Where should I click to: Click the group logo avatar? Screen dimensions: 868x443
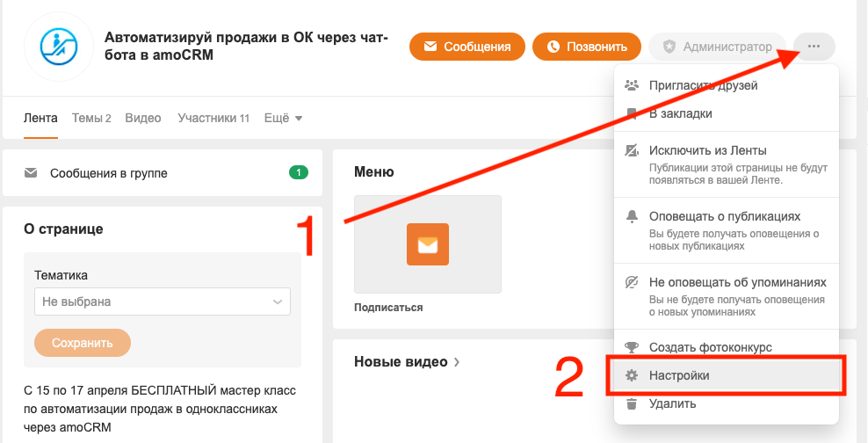[59, 47]
